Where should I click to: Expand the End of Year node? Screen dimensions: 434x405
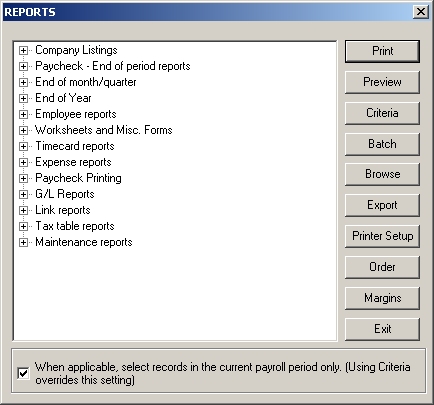(23, 98)
